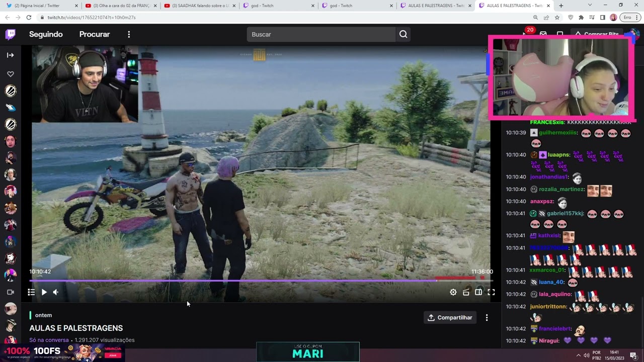Show hidden system tray icons
644x362 pixels.
click(x=579, y=355)
